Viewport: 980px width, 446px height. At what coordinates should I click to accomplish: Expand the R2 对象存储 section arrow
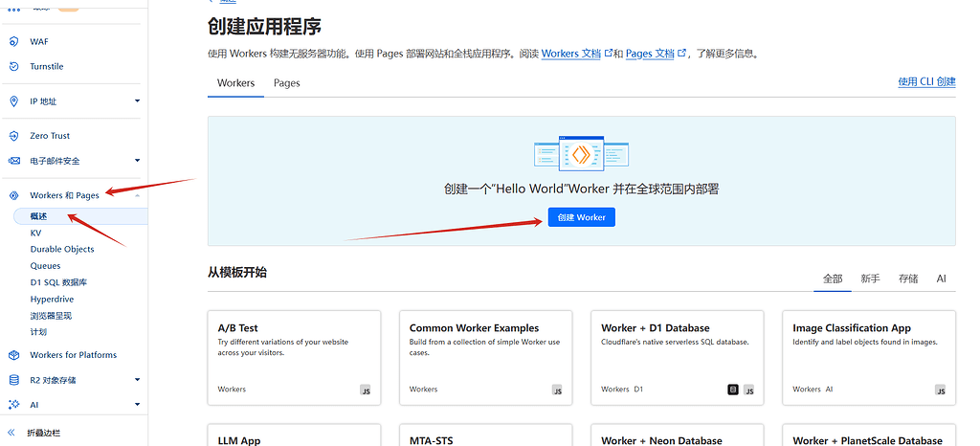[x=138, y=380]
